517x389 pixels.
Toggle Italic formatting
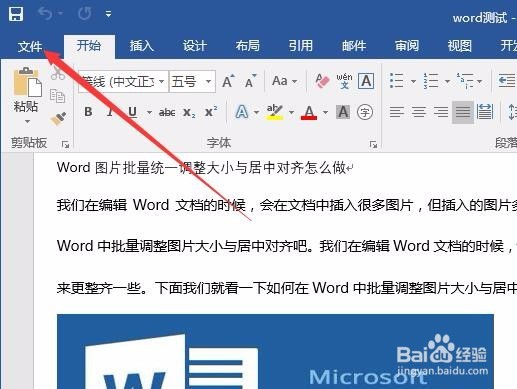(110, 112)
